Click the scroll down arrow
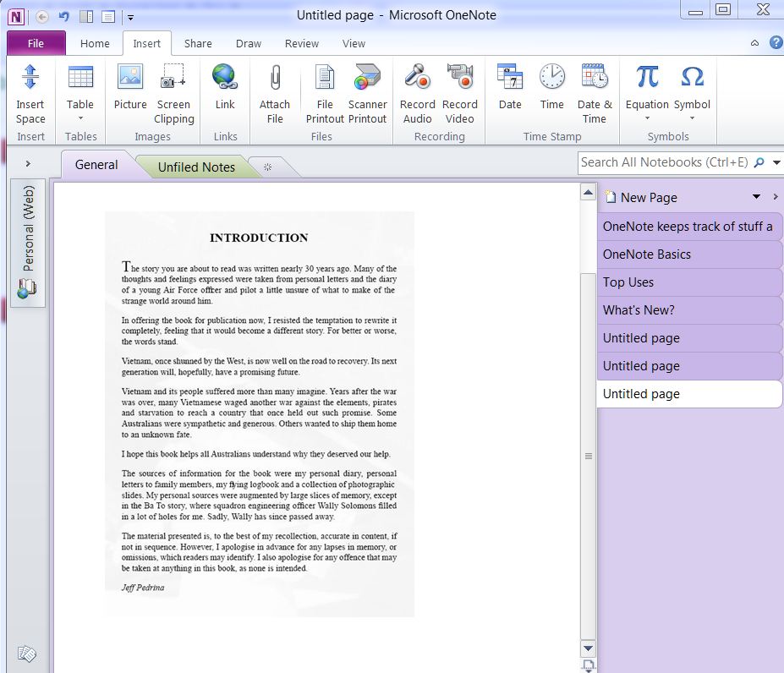Viewport: 784px width, 673px height. coord(589,648)
